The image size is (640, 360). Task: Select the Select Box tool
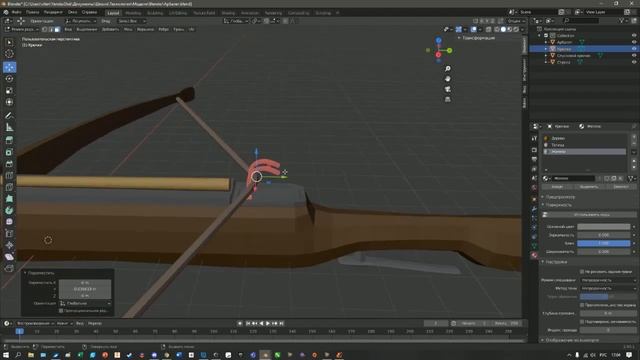tap(9, 42)
